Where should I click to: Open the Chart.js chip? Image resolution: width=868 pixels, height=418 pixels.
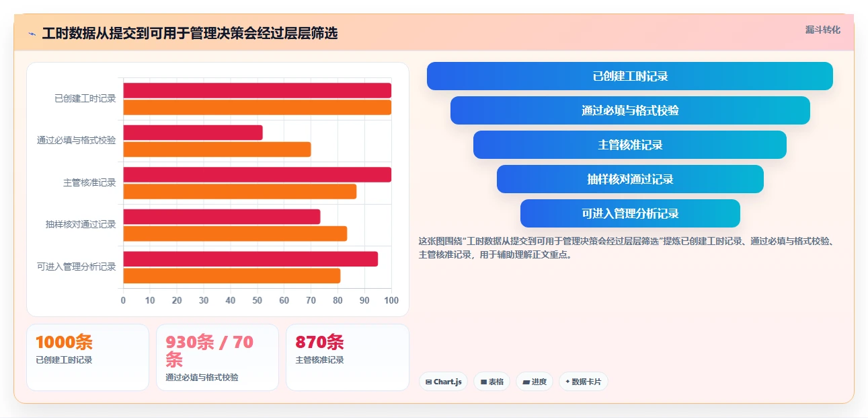443,382
